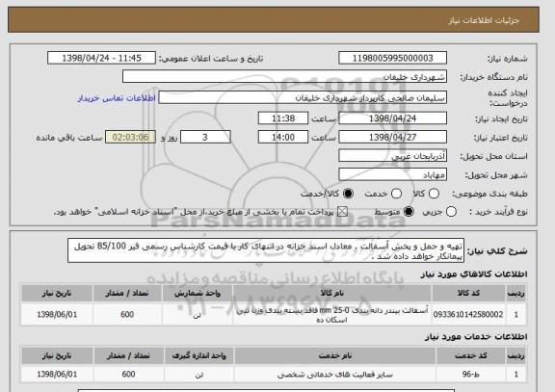
Task: Click the نام کالا column header
Action: (332, 293)
